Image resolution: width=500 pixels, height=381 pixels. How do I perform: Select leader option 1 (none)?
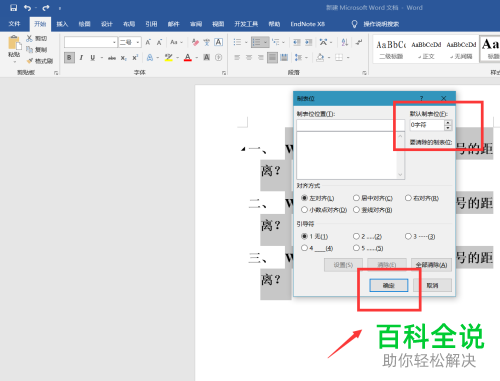[304, 236]
